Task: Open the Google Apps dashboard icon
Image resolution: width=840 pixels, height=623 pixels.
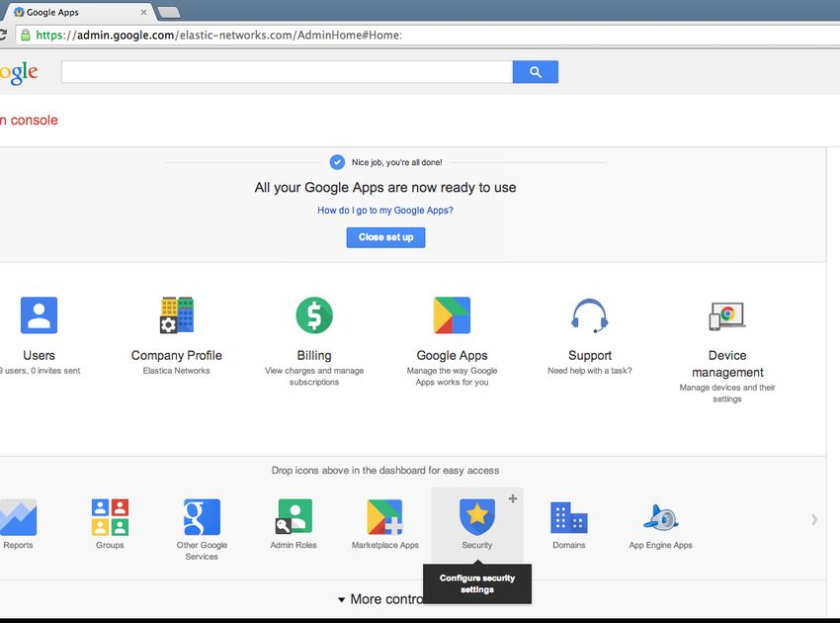Action: coord(453,315)
